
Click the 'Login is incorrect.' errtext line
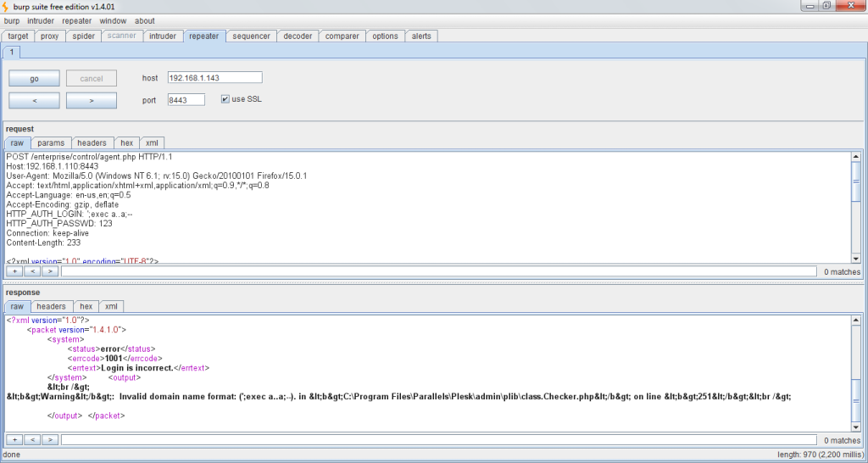pyautogui.click(x=138, y=368)
